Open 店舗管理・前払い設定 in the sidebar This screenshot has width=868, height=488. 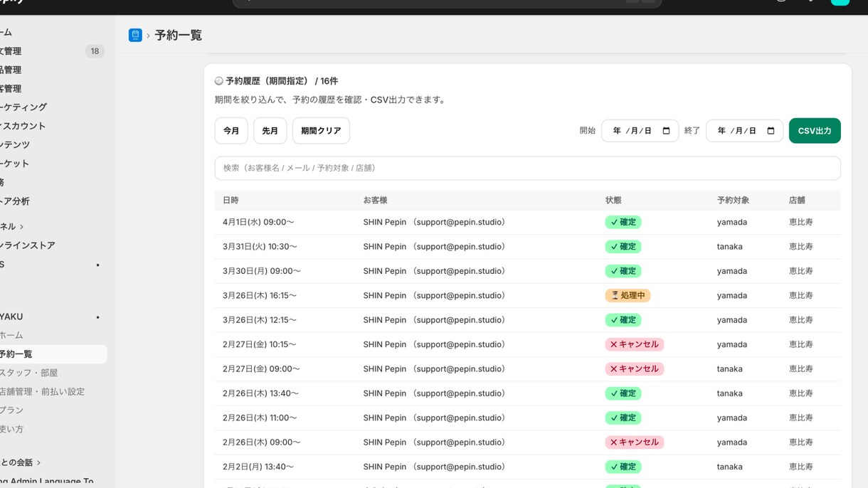pos(42,392)
